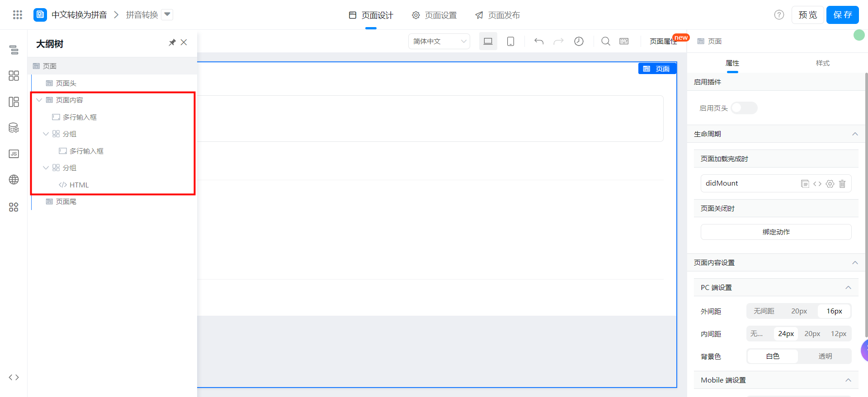
Task: Pin the outline tree panel
Action: coord(172,42)
